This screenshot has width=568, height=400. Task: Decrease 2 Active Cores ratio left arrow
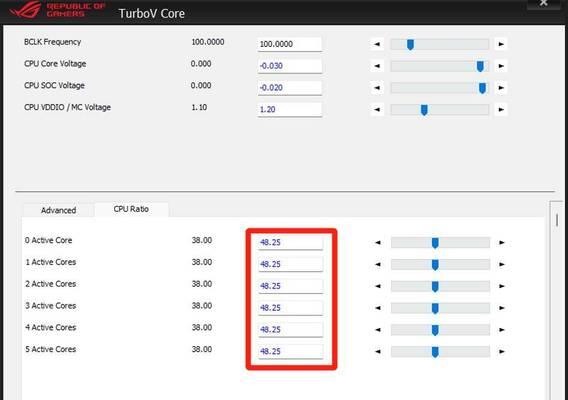pos(378,286)
